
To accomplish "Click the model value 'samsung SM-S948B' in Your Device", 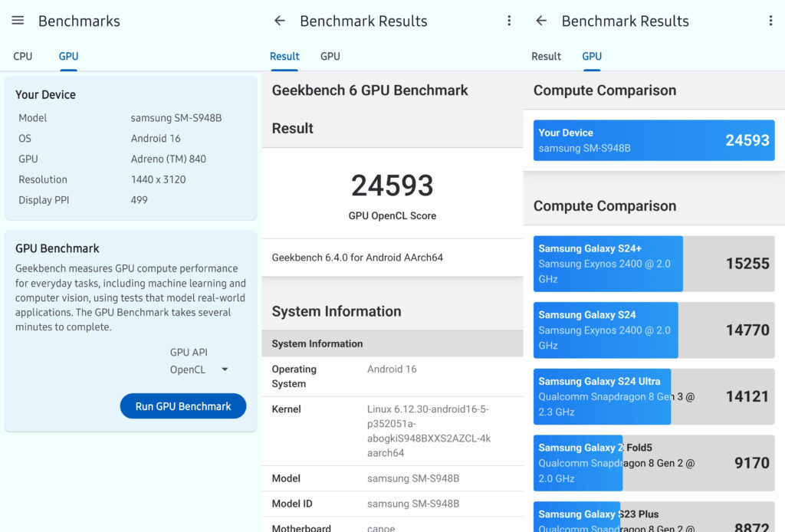I will (176, 117).
